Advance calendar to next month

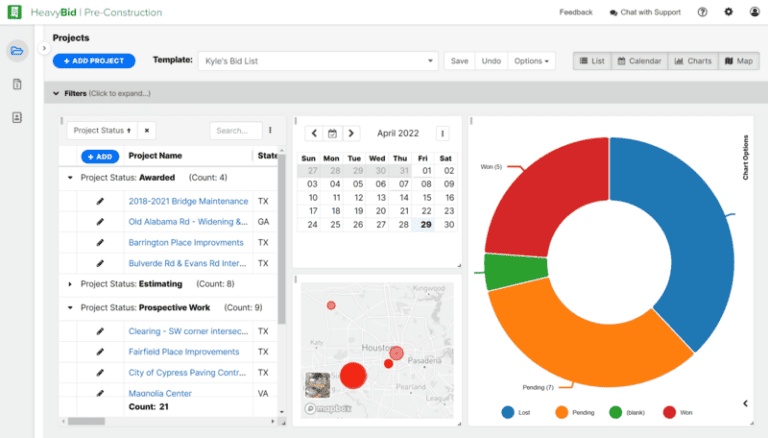(x=351, y=133)
